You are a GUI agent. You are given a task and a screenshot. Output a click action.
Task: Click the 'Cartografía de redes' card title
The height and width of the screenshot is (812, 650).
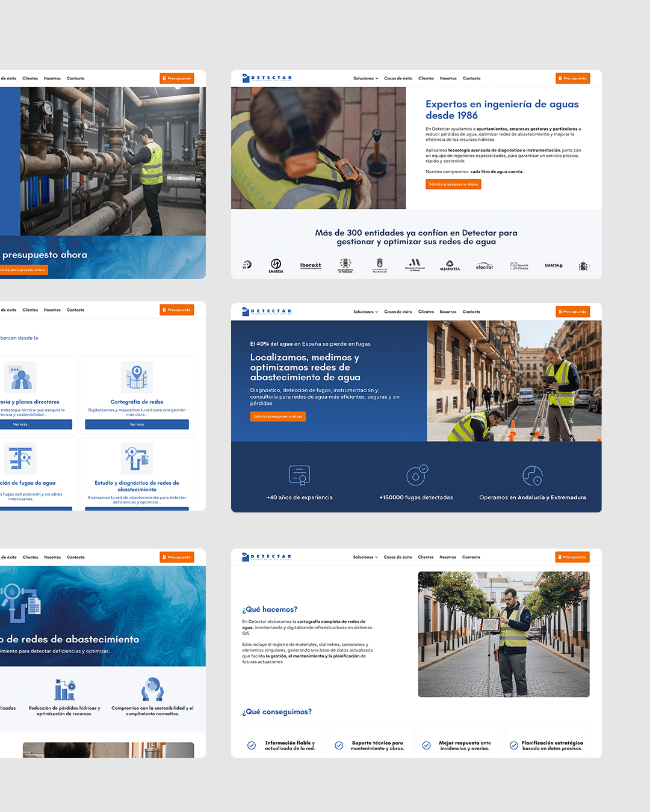pos(137,402)
